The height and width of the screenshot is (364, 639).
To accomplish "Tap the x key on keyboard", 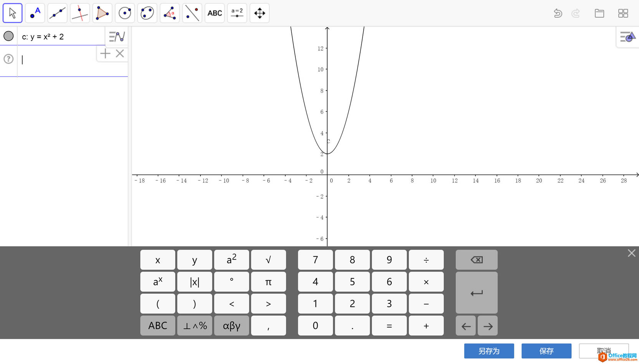I will (x=158, y=260).
